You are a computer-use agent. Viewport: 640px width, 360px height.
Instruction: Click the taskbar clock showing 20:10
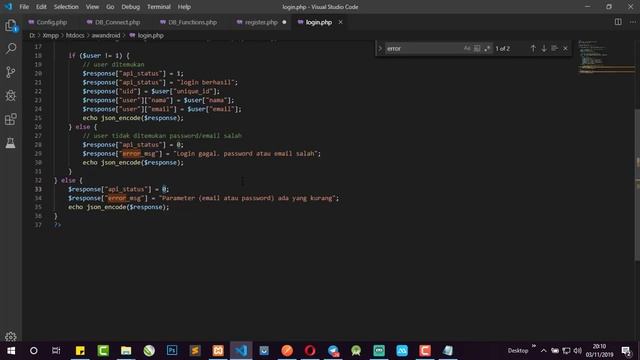(599, 351)
